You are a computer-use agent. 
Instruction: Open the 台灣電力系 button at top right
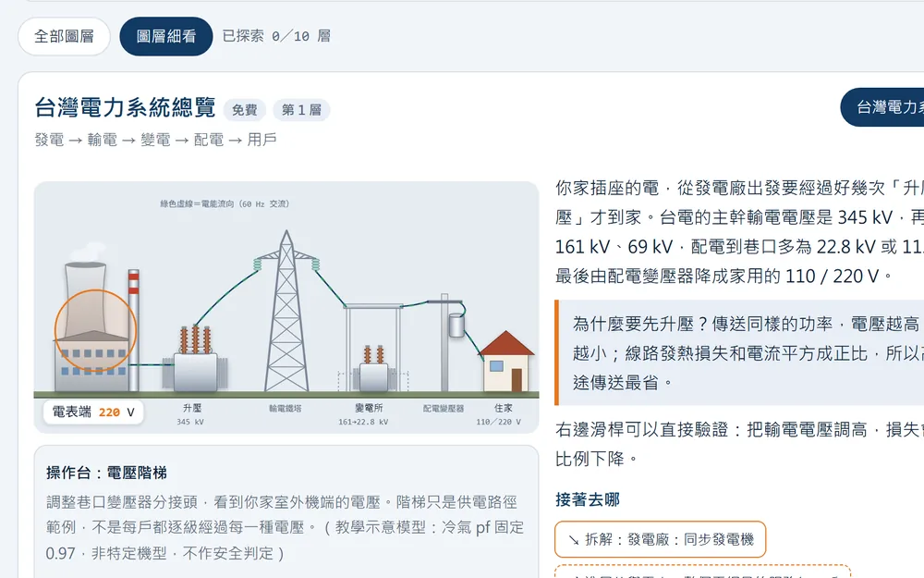click(x=883, y=107)
